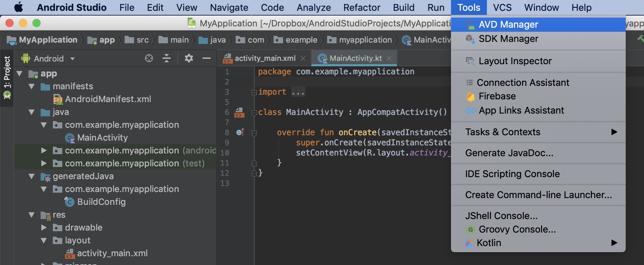Click the MyApplication project icon in breadcrumb
The width and height of the screenshot is (644, 265).
pyautogui.click(x=12, y=40)
